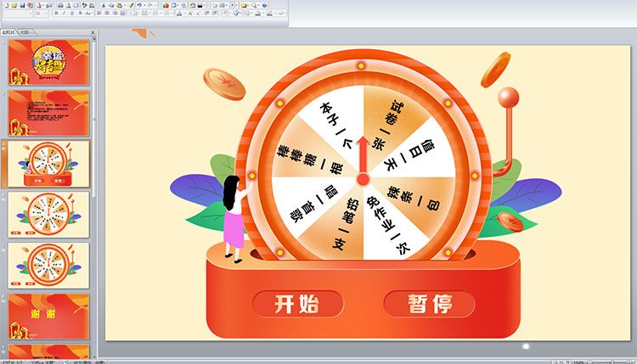Viewport: 637px width, 364px height.
Task: Open the font color dropdown arrow
Action: point(184,13)
